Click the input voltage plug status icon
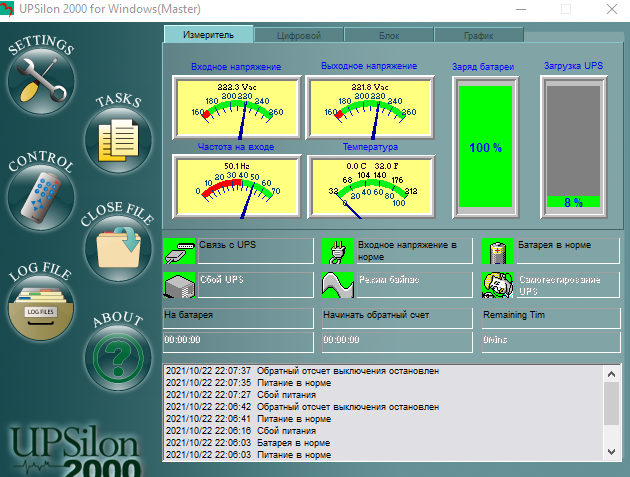This screenshot has height=477, width=630. [338, 251]
